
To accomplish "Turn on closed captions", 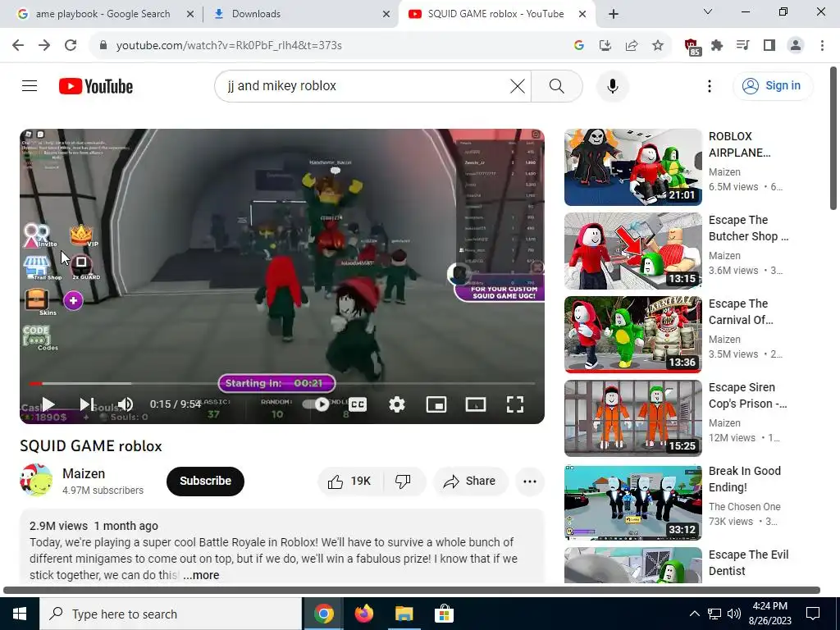I will (x=358, y=404).
